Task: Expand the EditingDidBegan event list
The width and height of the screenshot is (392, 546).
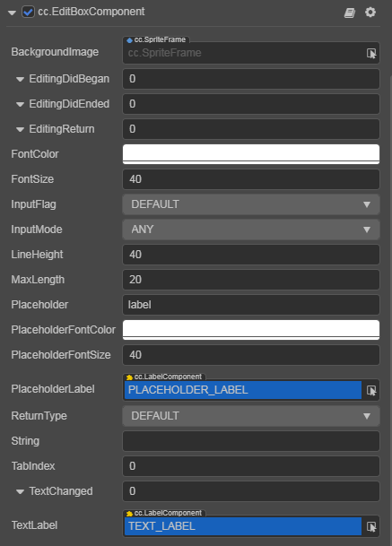Action: coord(20,80)
